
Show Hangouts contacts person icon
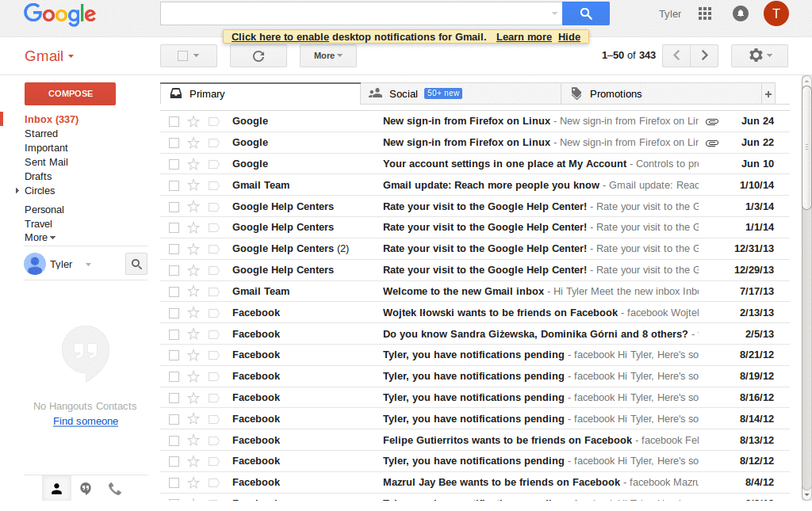point(56,489)
